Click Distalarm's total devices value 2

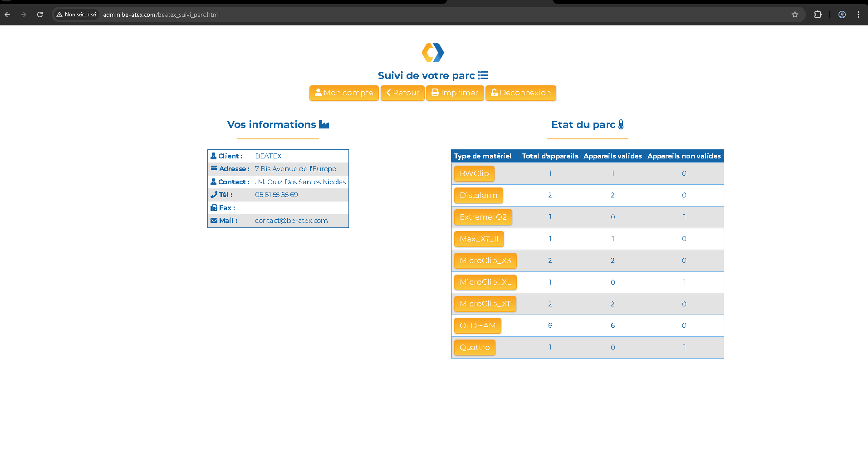[x=550, y=195]
